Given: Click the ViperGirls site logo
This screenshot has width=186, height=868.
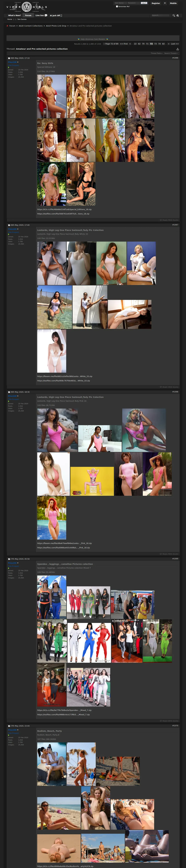Looking at the screenshot, I should pos(27,7).
